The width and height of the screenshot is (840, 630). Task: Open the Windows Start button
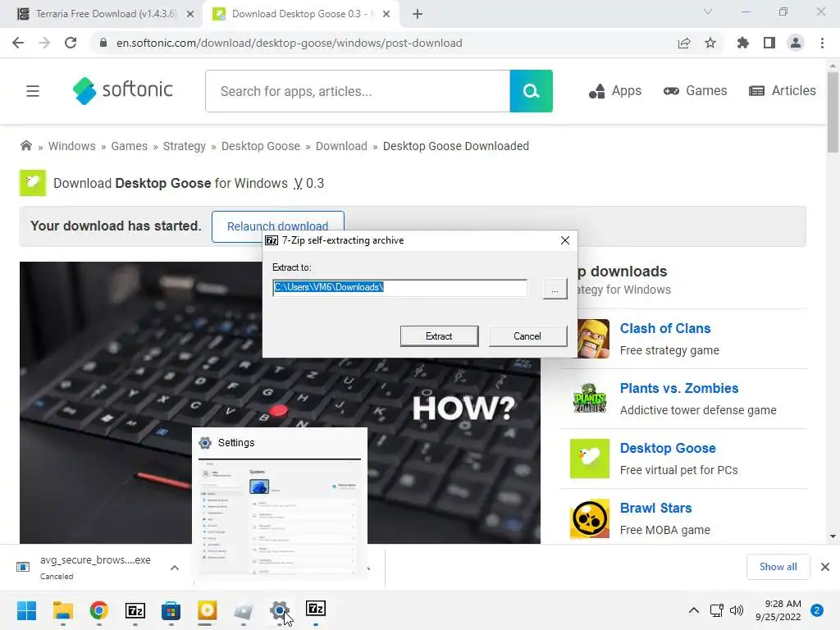[x=27, y=610]
